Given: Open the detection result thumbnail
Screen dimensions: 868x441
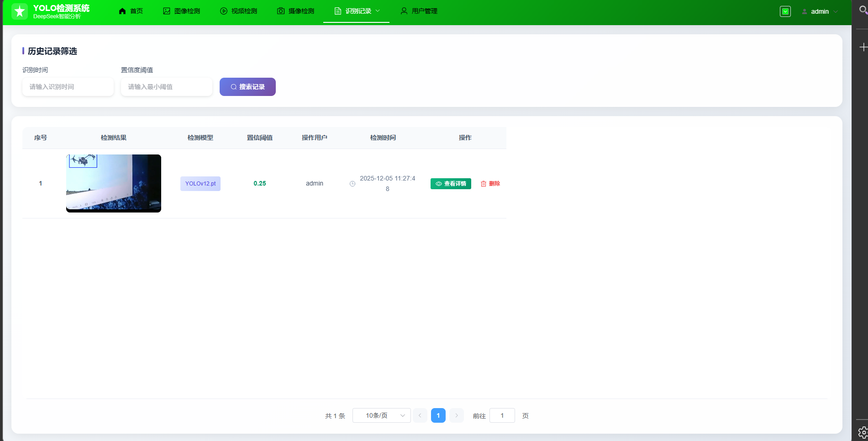Looking at the screenshot, I should coord(114,183).
